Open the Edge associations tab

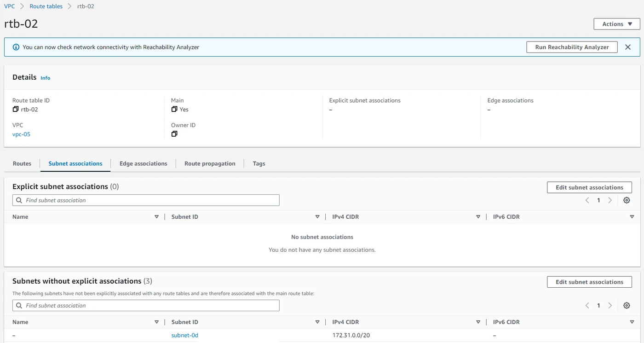point(144,163)
